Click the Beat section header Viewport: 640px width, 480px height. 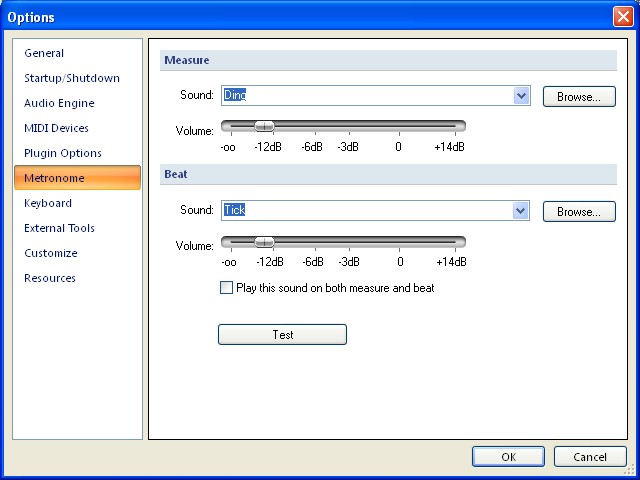[x=388, y=174]
